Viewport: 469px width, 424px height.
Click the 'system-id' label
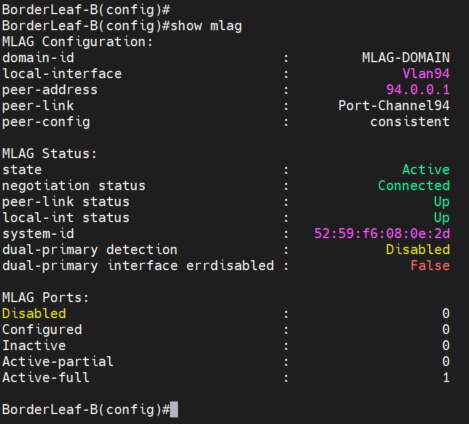pos(38,234)
